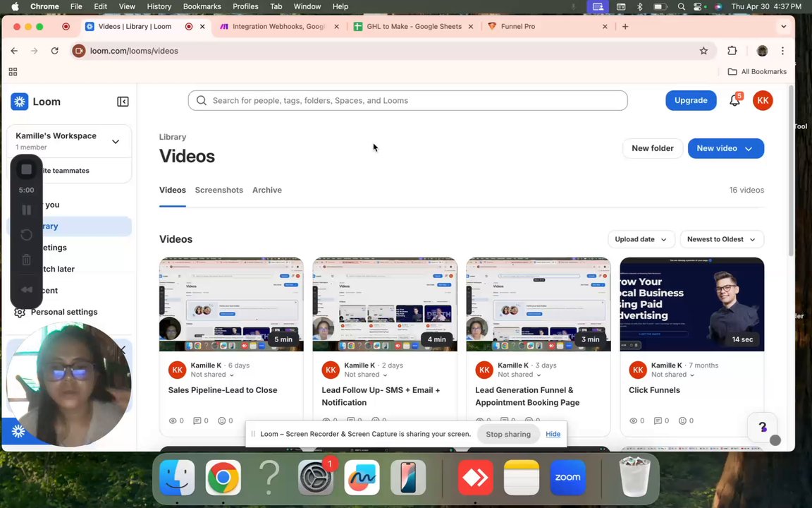Open All Bookmarks folder

(757, 71)
